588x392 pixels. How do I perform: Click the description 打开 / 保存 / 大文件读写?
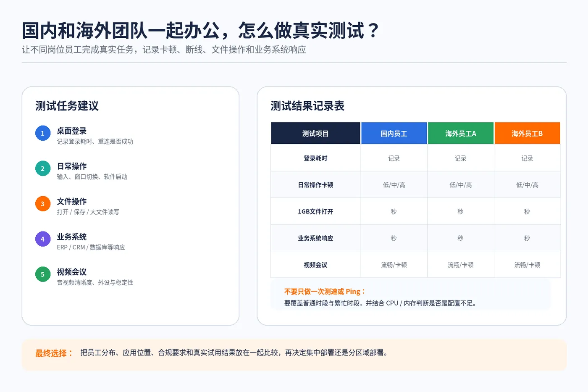[88, 212]
